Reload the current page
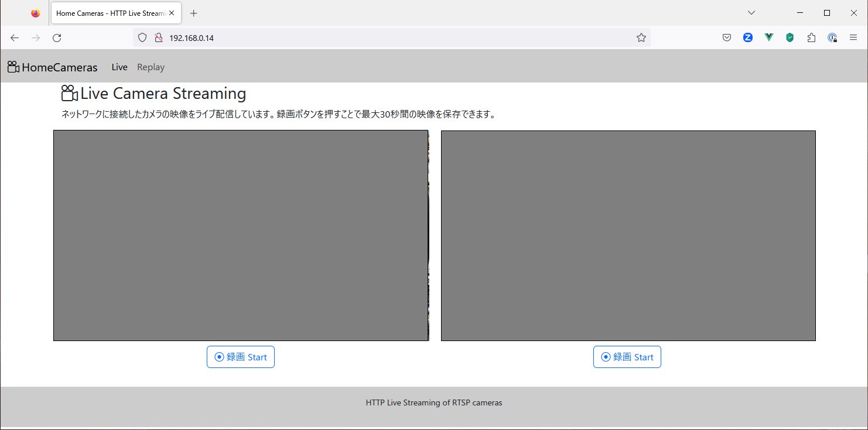The image size is (868, 430). pyautogui.click(x=56, y=37)
